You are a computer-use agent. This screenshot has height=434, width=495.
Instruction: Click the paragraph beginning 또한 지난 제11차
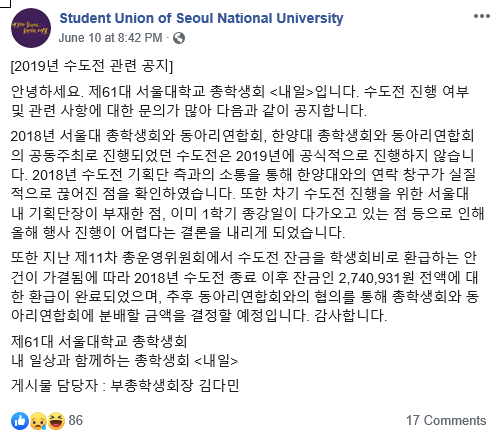245,286
